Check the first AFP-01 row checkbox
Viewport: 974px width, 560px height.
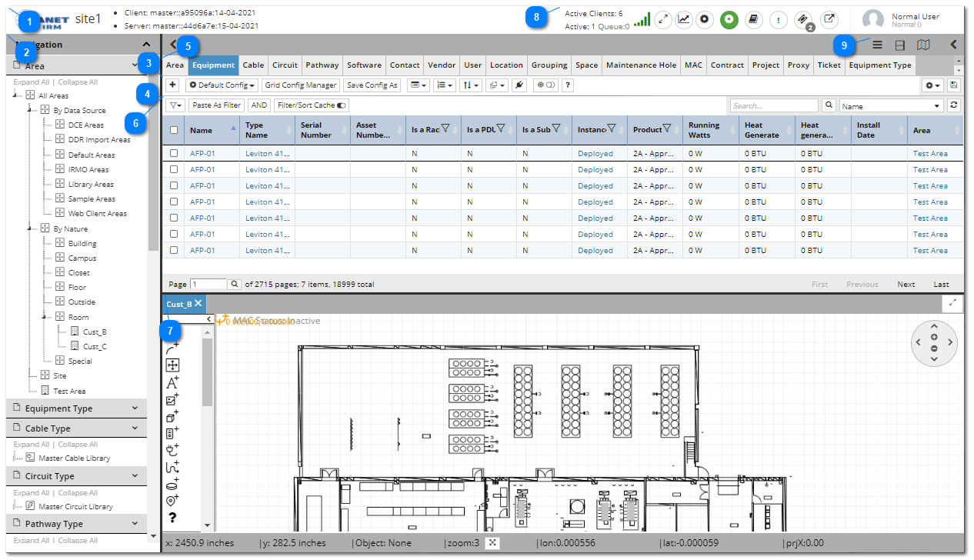(174, 153)
